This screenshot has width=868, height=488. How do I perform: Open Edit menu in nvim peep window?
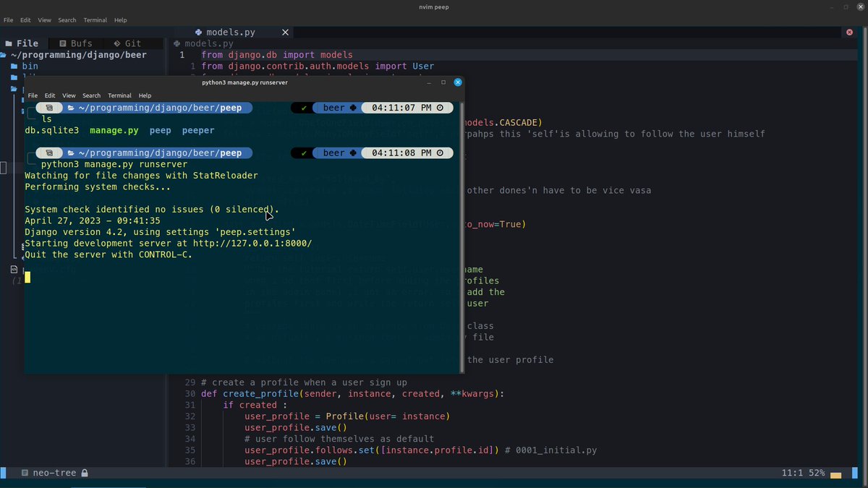point(25,20)
